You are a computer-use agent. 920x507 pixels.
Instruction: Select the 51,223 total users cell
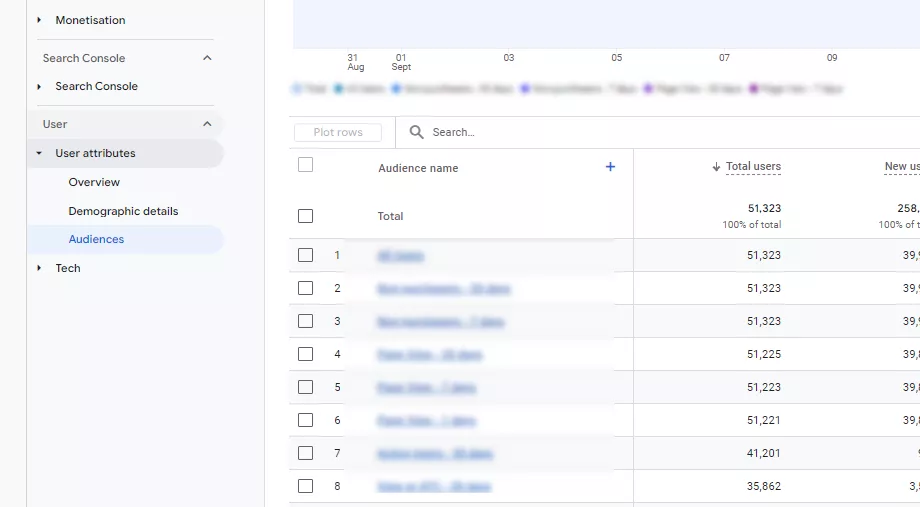pos(763,387)
